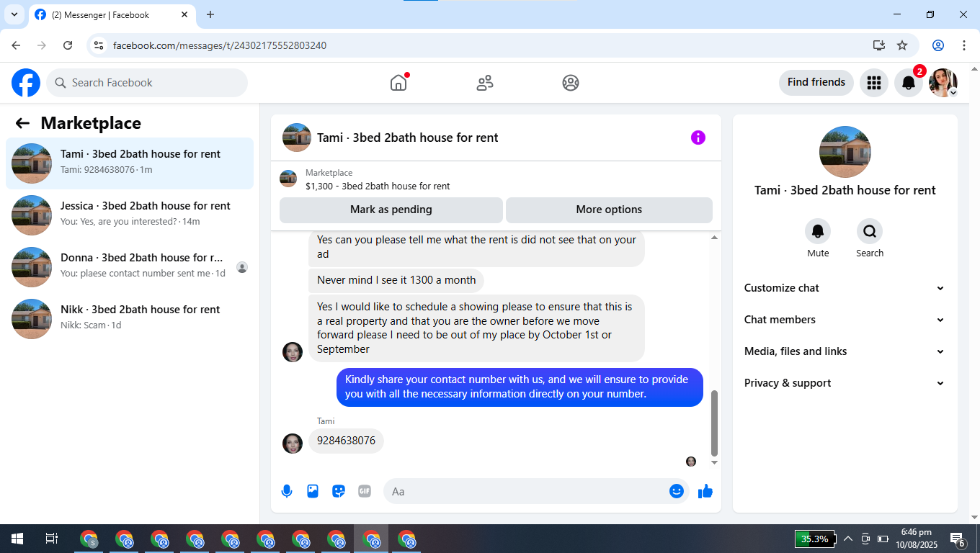The height and width of the screenshot is (553, 980).
Task: Open the Windows notification center
Action: pyautogui.click(x=958, y=539)
